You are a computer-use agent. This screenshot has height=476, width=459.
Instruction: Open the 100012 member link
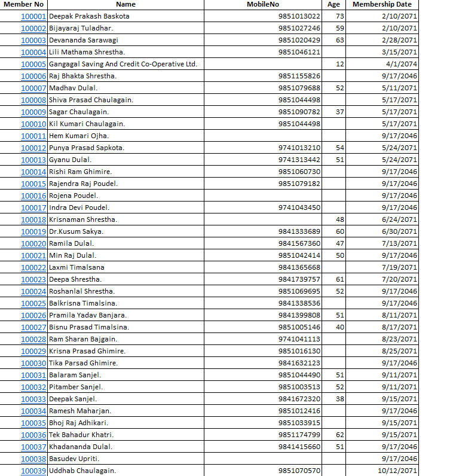click(x=33, y=148)
